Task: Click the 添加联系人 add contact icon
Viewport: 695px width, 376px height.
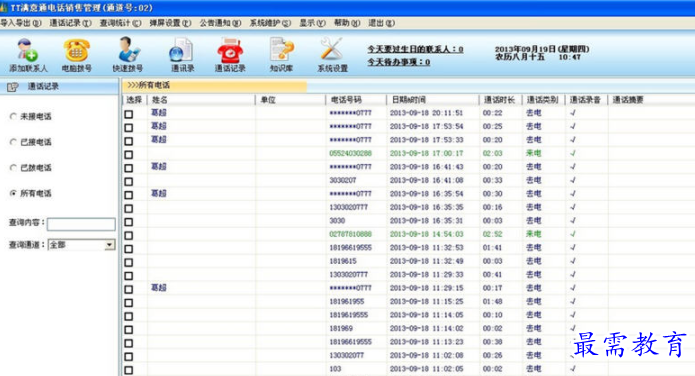Action: pos(27,49)
